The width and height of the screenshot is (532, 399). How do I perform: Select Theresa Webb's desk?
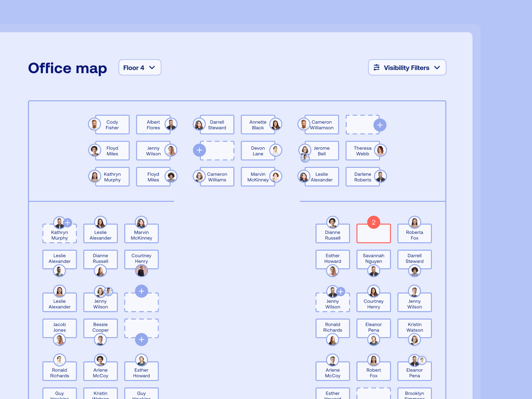[x=362, y=150]
